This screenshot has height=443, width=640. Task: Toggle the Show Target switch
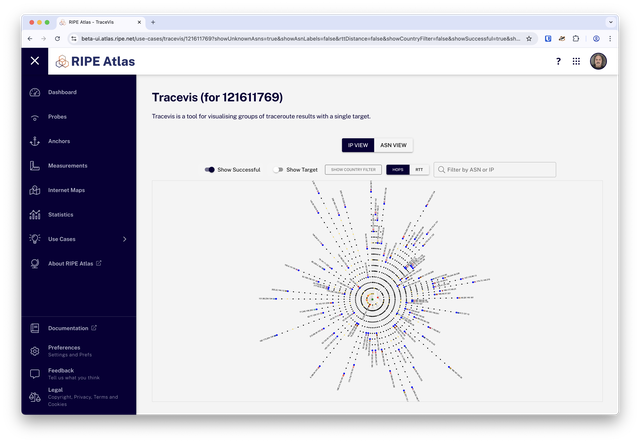278,170
